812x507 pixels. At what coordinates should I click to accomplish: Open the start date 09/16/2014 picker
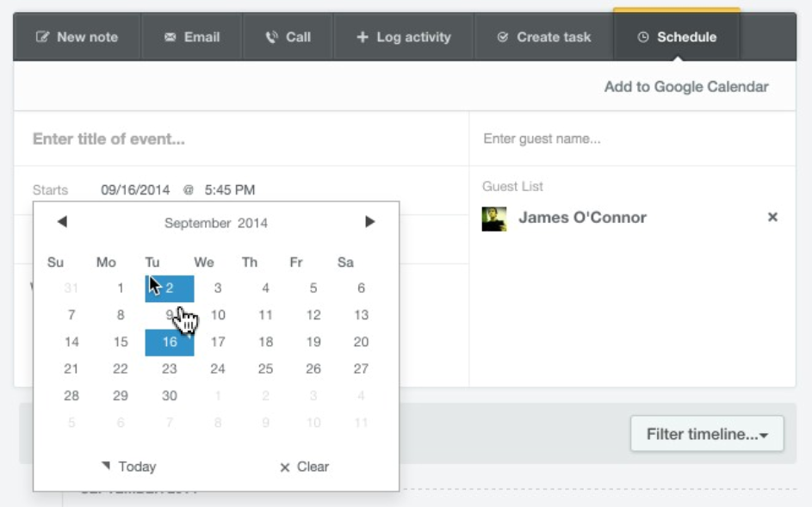click(x=135, y=190)
